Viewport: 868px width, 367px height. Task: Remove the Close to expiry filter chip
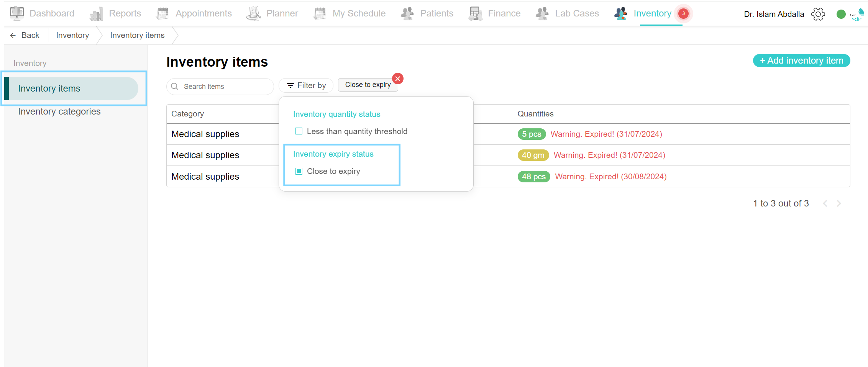coord(398,79)
